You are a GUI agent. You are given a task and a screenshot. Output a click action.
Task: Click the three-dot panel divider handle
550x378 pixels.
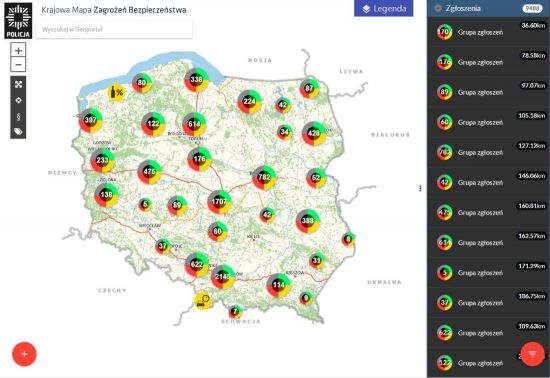[x=420, y=188]
